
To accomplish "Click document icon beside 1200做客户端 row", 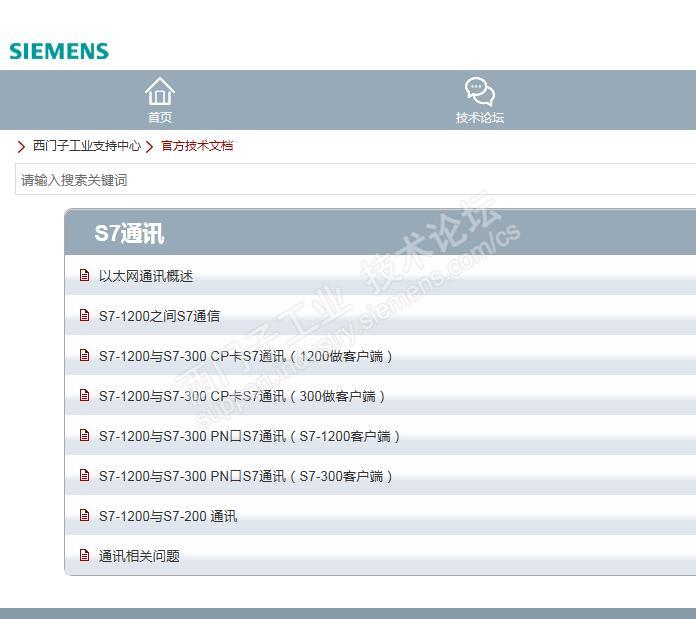I will coord(84,355).
